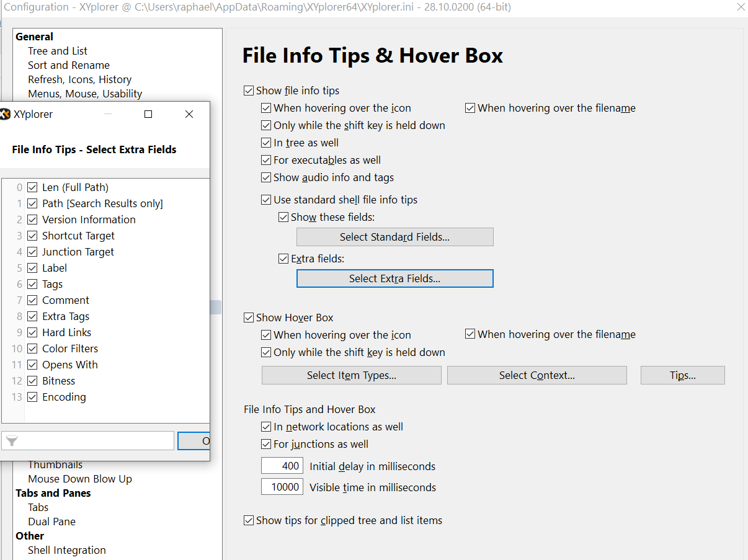Open Tree and List settings
Viewport: 748px width, 560px height.
[x=58, y=51]
